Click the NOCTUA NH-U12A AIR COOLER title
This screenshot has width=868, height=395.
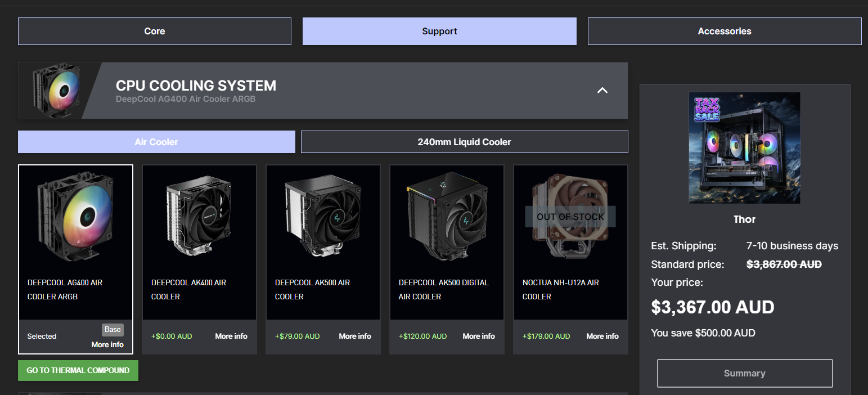click(561, 289)
